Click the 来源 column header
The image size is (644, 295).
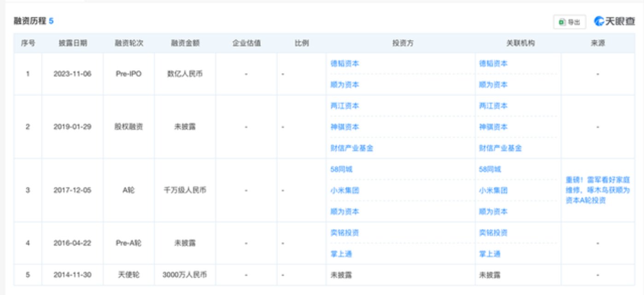pos(597,43)
